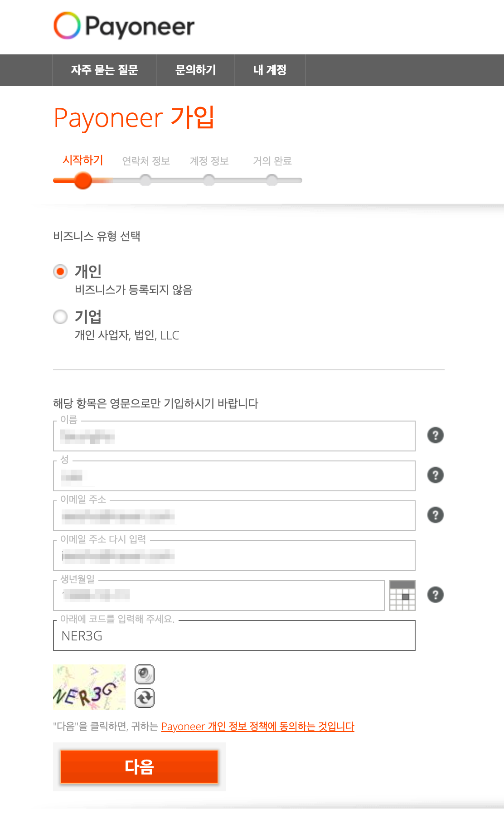The height and width of the screenshot is (814, 504).
Task: Click the captcha image NER3G
Action: pyautogui.click(x=89, y=687)
